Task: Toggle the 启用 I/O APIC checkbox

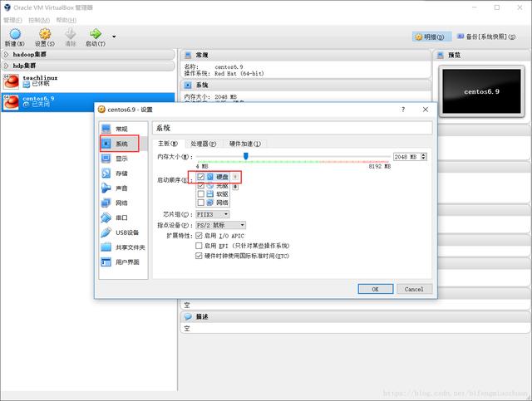Action: (x=199, y=236)
